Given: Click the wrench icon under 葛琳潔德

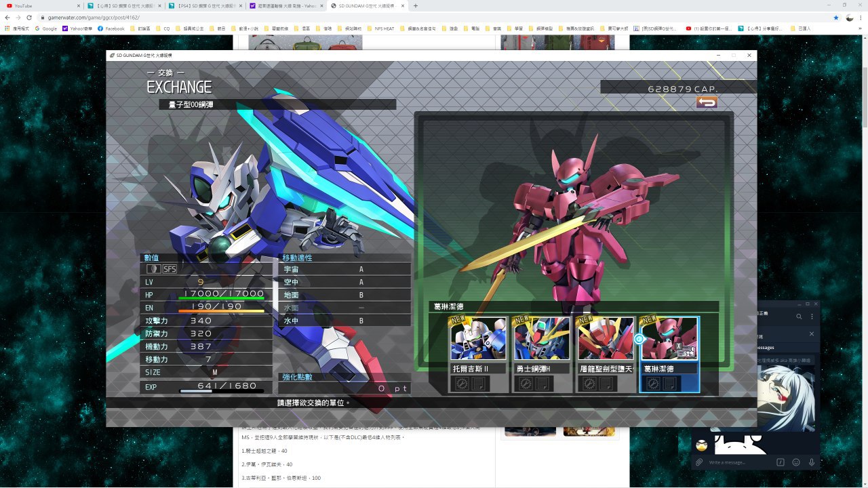Looking at the screenshot, I should (x=652, y=384).
